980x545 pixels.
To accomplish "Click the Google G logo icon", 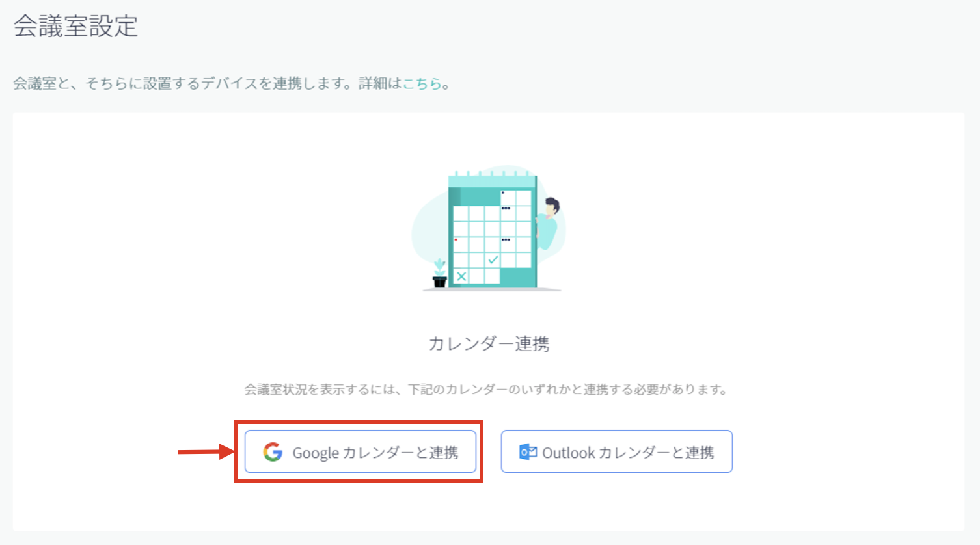I will click(273, 452).
